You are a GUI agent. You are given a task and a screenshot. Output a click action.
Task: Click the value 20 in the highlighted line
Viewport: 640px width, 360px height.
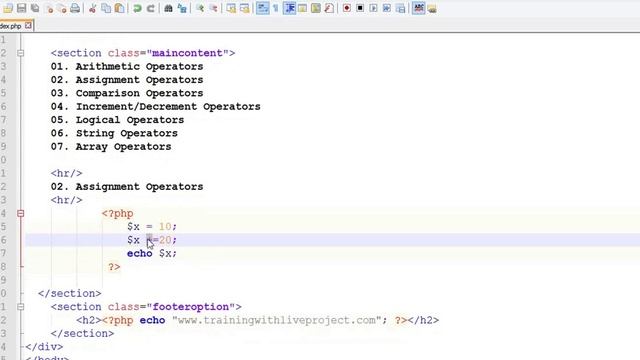pyautogui.click(x=165, y=240)
